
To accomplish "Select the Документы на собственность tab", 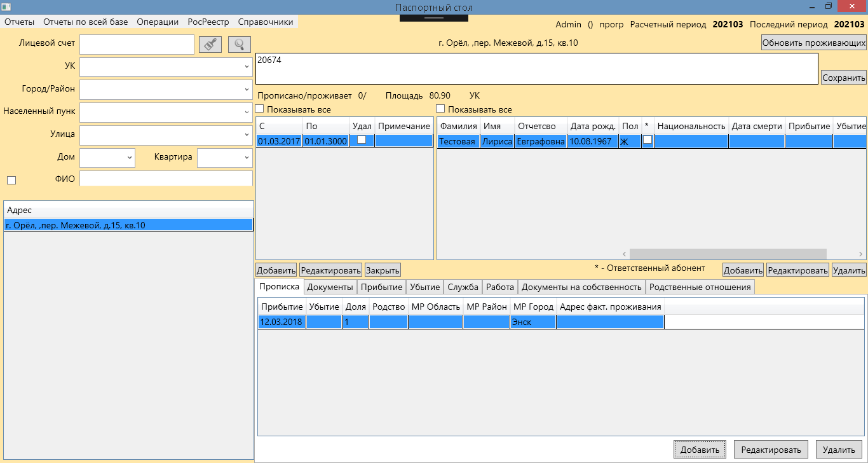I will pos(581,287).
